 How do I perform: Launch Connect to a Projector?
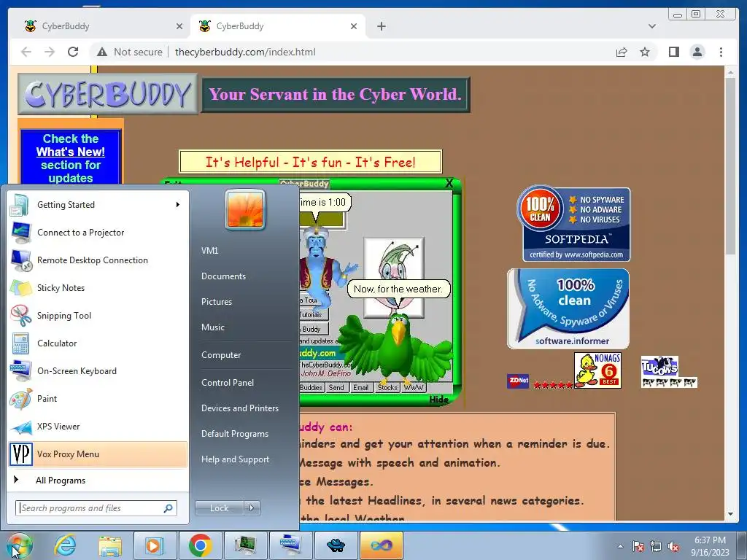98,233
